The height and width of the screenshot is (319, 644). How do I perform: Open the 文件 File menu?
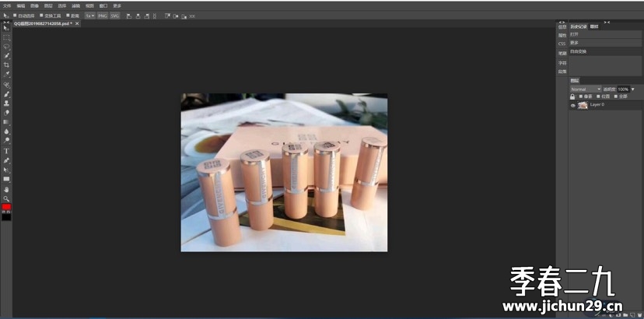pyautogui.click(x=8, y=6)
